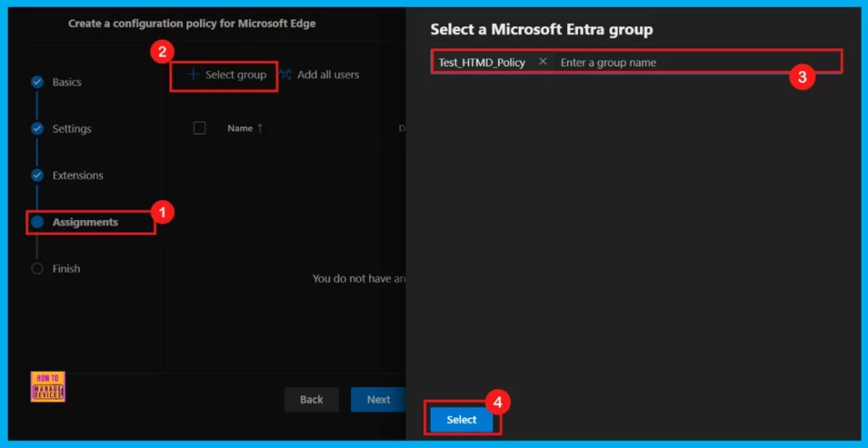
Task: Click the Next button
Action: [379, 400]
